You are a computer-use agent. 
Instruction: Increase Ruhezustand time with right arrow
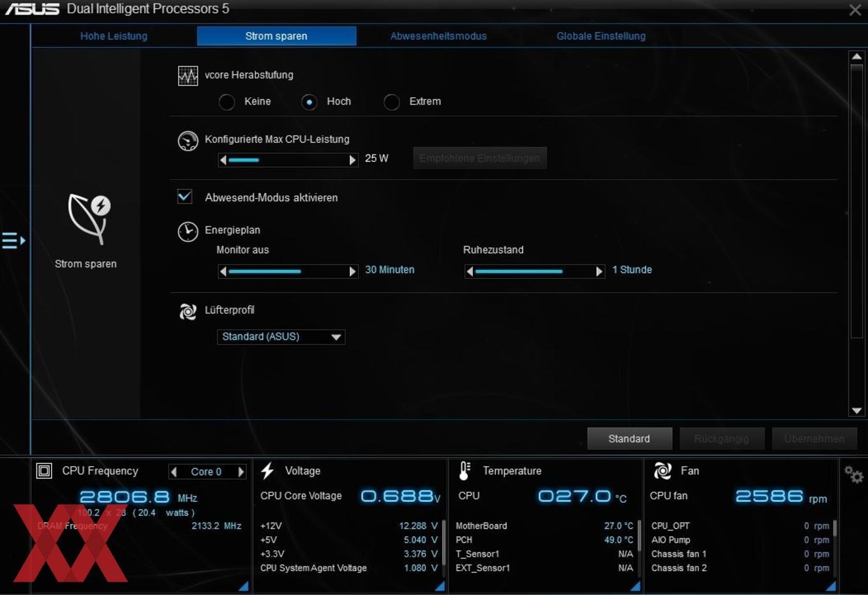click(599, 271)
